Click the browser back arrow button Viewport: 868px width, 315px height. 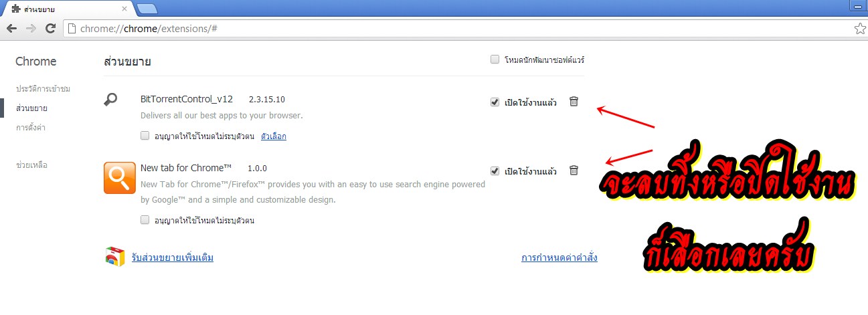point(11,29)
